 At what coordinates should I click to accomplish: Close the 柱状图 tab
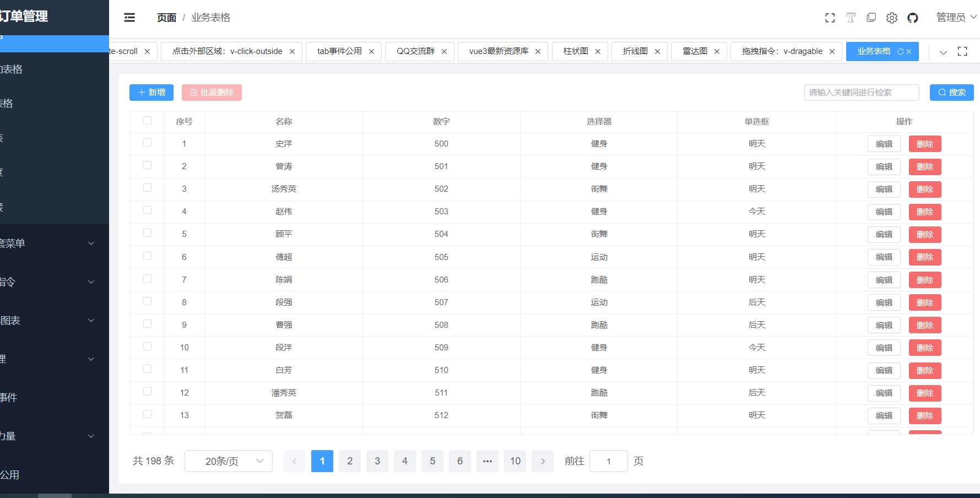(x=598, y=51)
